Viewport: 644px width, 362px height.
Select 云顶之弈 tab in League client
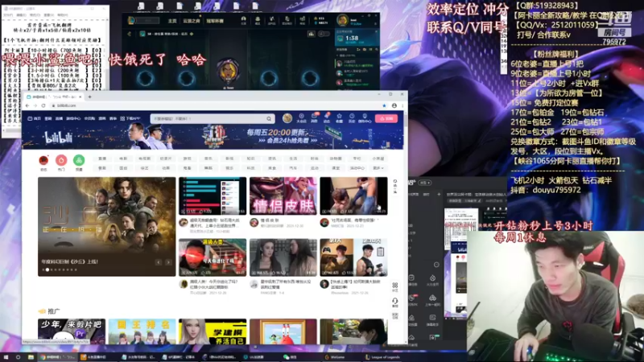coord(192,21)
